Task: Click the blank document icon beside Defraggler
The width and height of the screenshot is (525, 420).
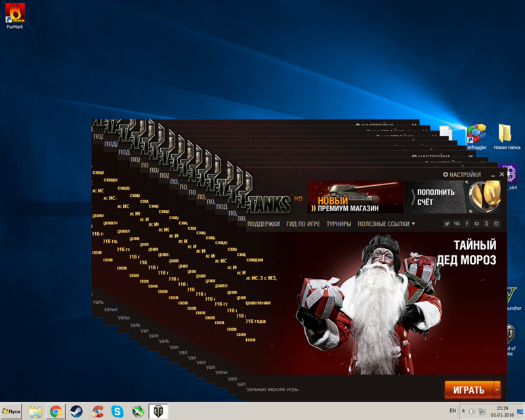Action: point(446,133)
